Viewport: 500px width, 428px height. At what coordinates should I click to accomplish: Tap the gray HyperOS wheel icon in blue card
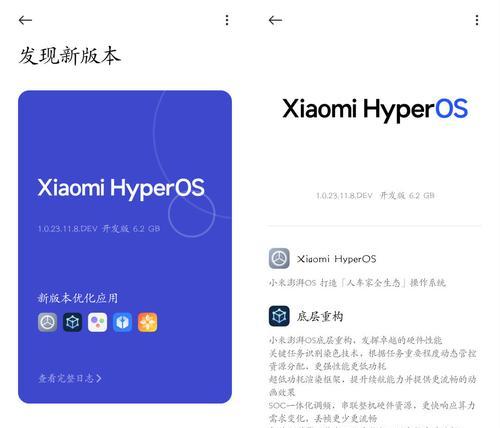(47, 322)
